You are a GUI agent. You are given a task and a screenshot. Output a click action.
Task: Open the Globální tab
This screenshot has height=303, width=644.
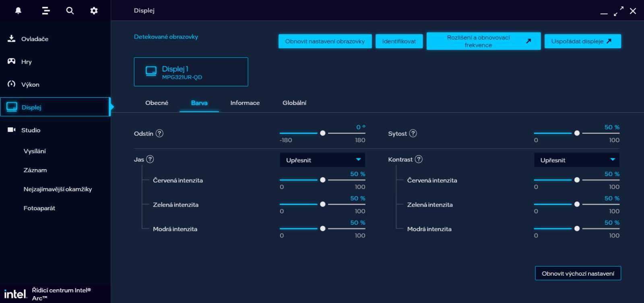(294, 103)
